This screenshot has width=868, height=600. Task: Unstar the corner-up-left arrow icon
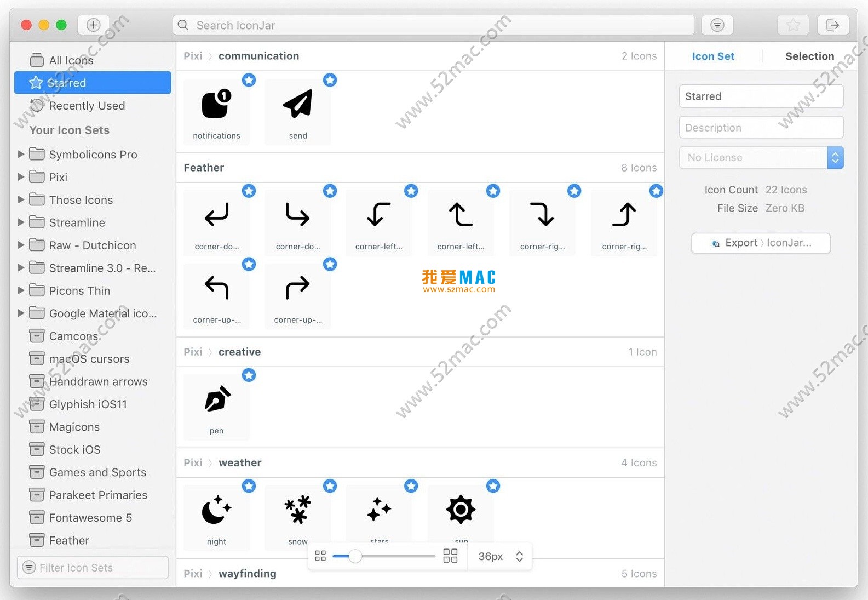tap(249, 264)
